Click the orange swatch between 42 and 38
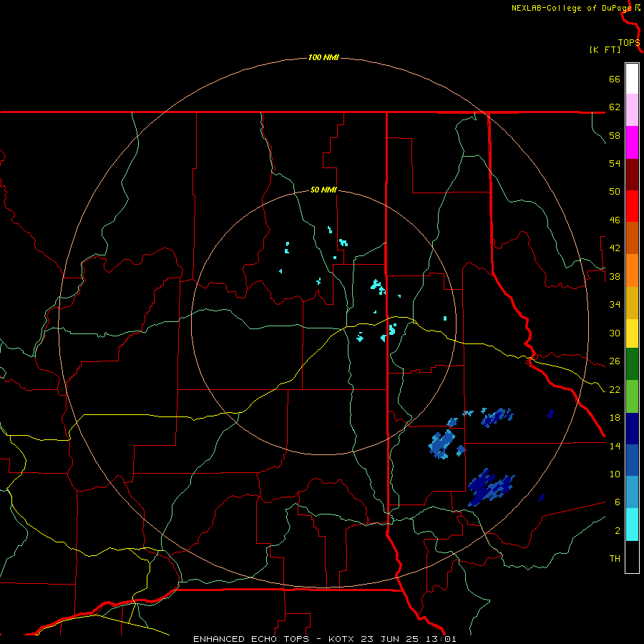 632,270
